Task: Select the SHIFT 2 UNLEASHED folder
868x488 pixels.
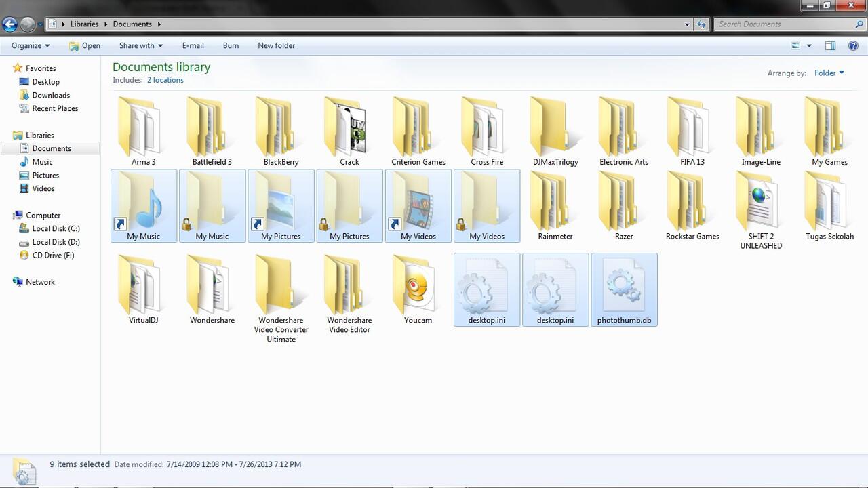Action: 761,210
